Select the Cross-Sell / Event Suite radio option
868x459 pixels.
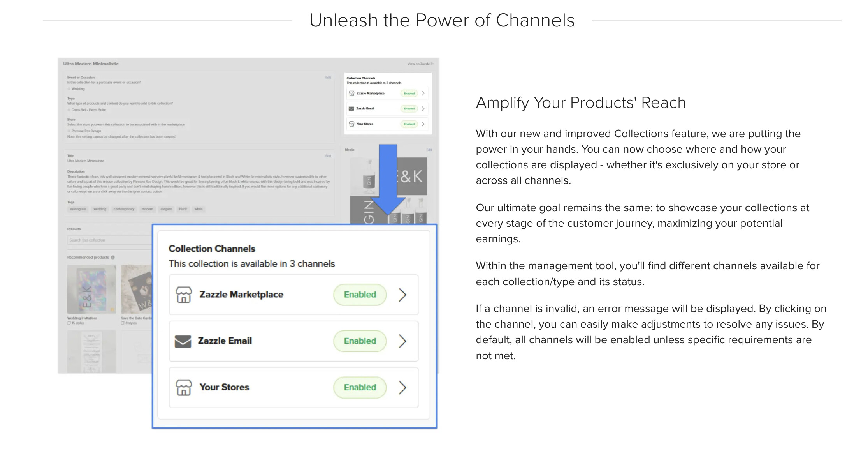pyautogui.click(x=69, y=110)
